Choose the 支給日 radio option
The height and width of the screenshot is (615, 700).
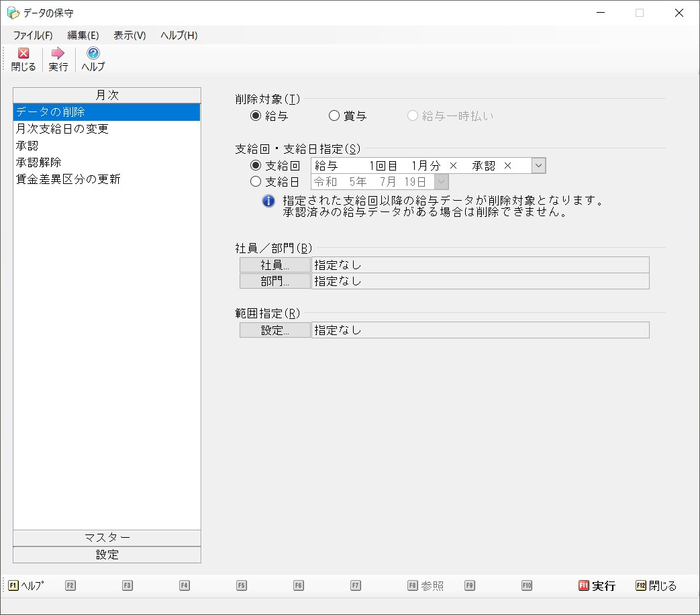pyautogui.click(x=256, y=181)
